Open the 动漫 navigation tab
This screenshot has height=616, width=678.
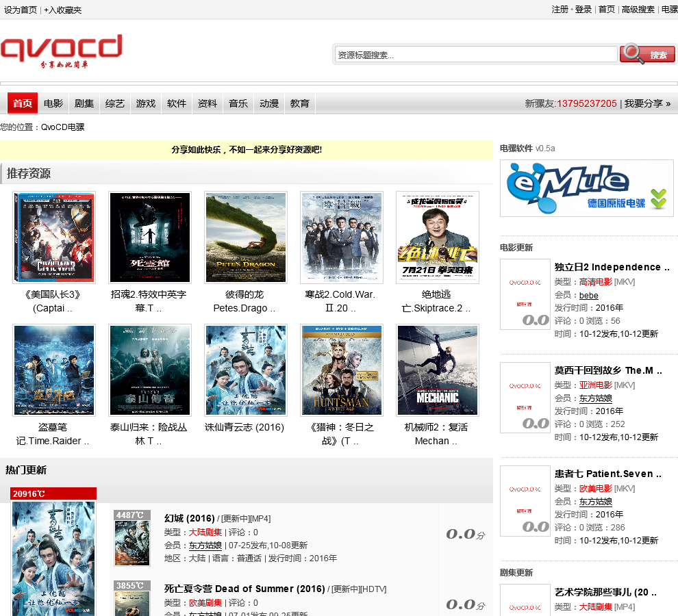pos(269,103)
